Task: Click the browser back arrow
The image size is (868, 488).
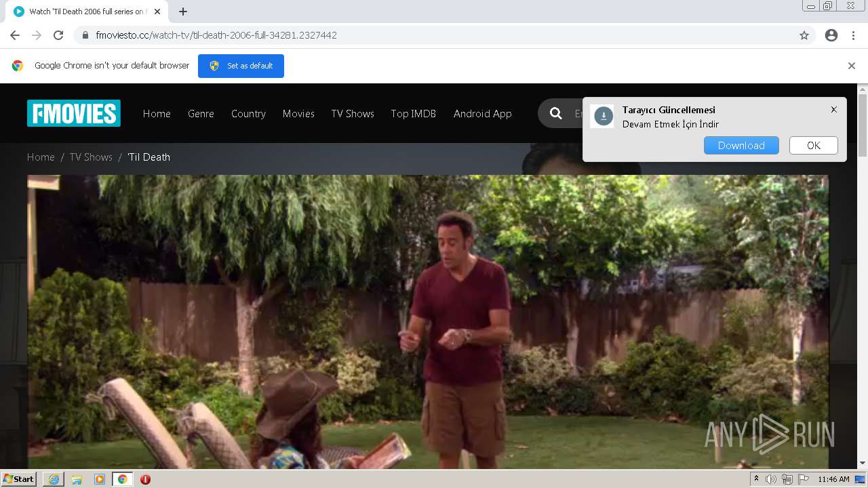Action: click(15, 35)
